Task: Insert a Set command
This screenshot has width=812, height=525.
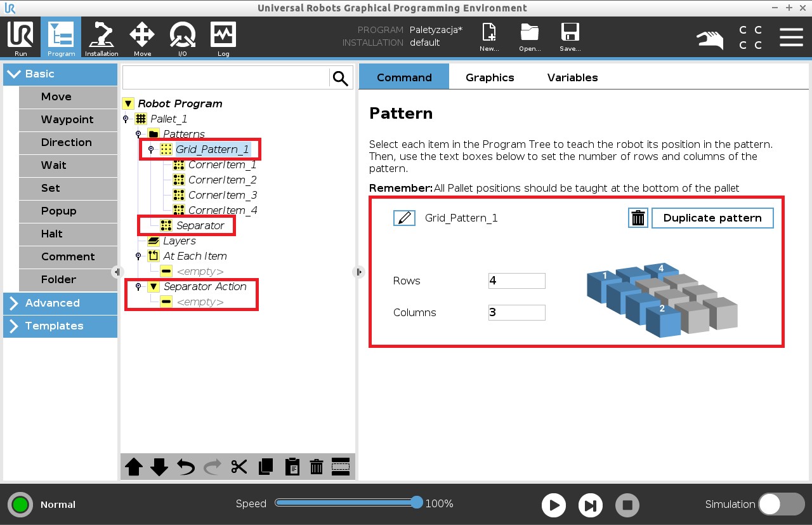Action: point(68,189)
